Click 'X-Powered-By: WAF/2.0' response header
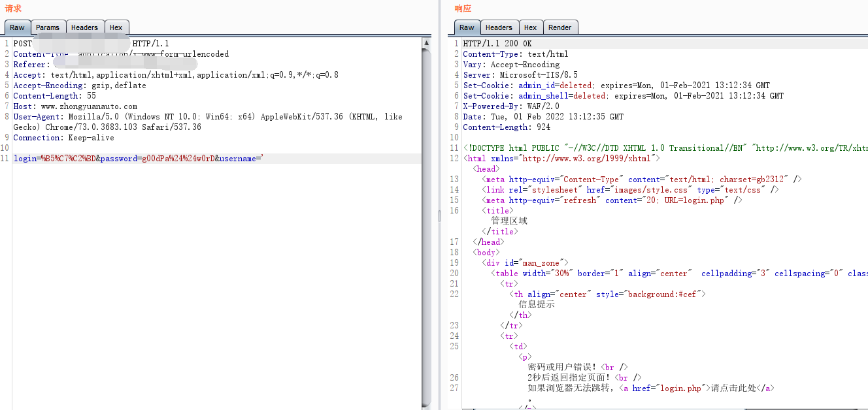Viewport: 868px width, 410px height. click(x=511, y=106)
